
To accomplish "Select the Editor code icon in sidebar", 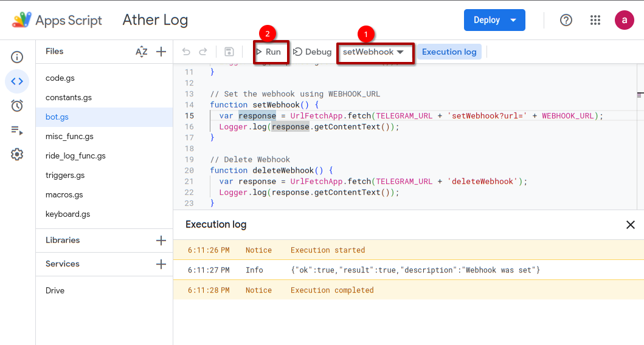I will click(x=17, y=81).
